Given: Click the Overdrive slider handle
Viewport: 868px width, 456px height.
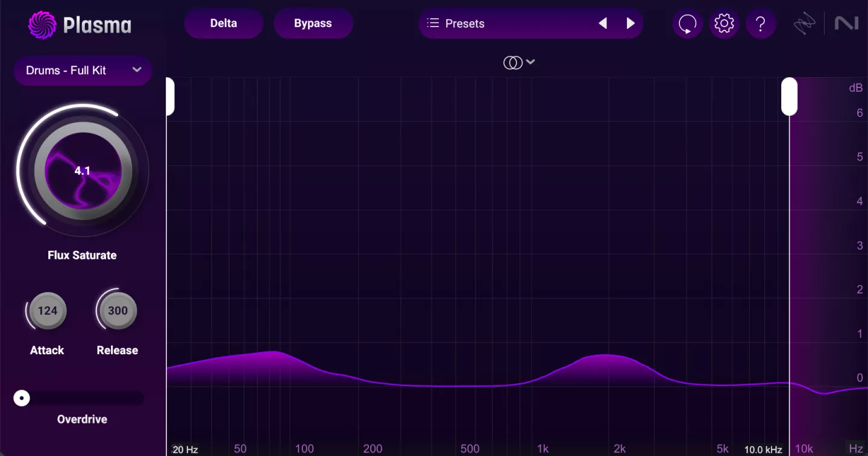Looking at the screenshot, I should 22,398.
